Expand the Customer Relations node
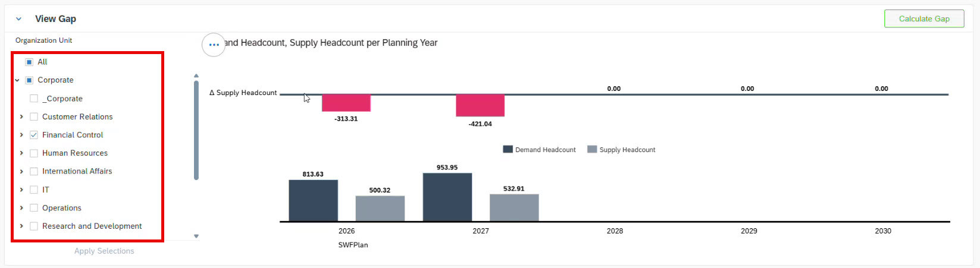Image resolution: width=980 pixels, height=268 pixels. pos(22,117)
